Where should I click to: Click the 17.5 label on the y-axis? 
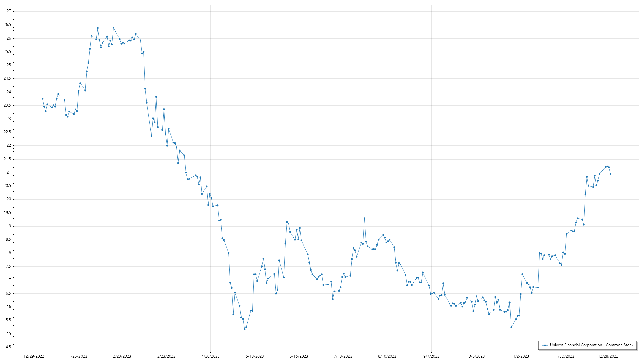7,266
